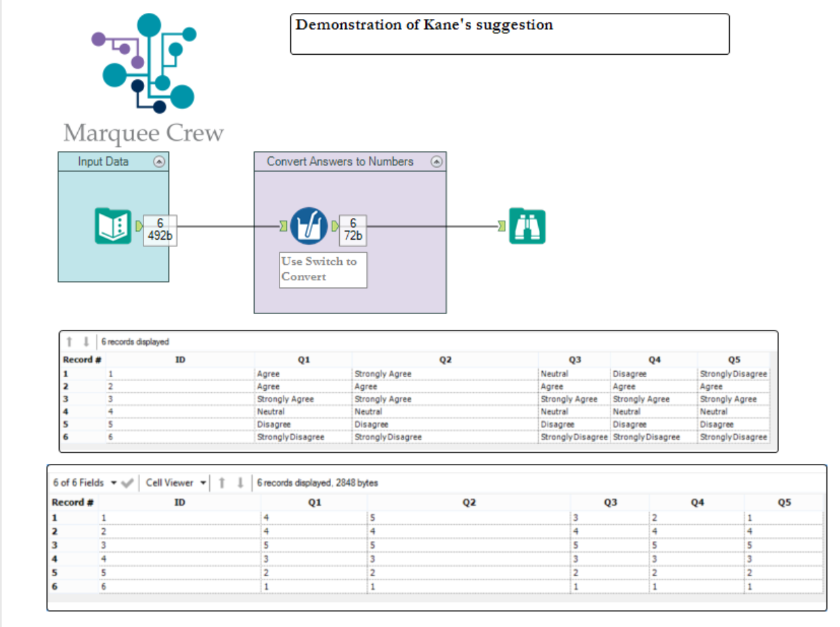Click '6 records displayed' text in upper results
840x627 pixels.
pos(135,342)
